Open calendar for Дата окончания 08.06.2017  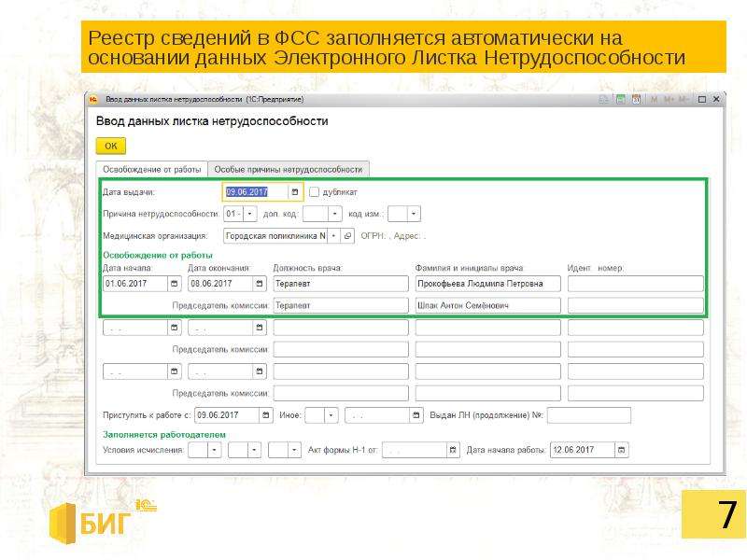[x=260, y=284]
